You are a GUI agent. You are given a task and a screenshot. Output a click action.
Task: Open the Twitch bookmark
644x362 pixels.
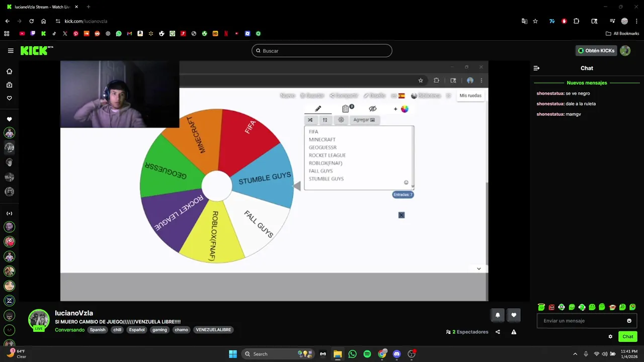(x=33, y=34)
